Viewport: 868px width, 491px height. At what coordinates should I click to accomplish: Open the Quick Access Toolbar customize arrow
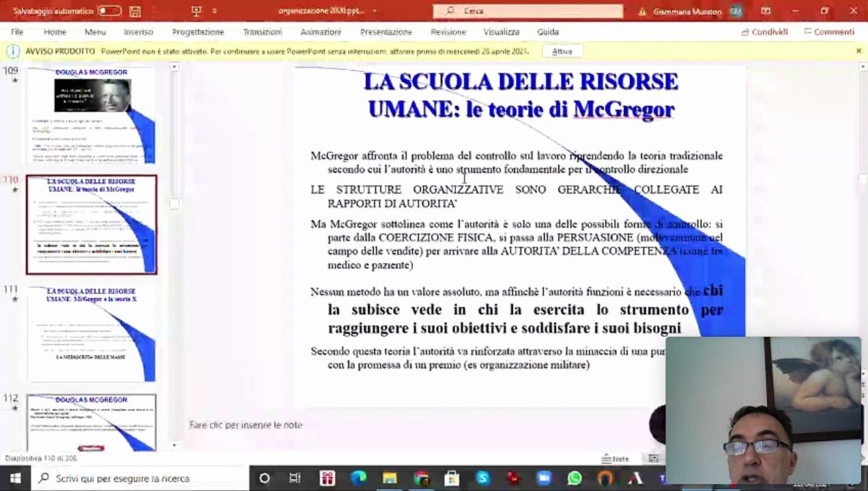214,11
